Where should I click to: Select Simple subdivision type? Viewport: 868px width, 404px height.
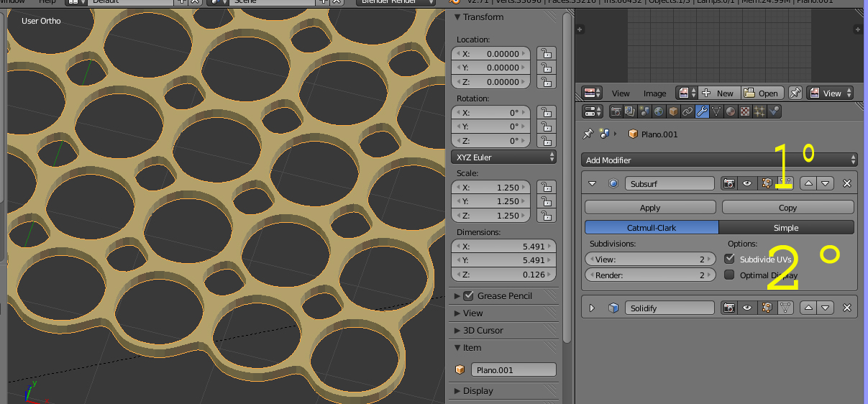786,227
